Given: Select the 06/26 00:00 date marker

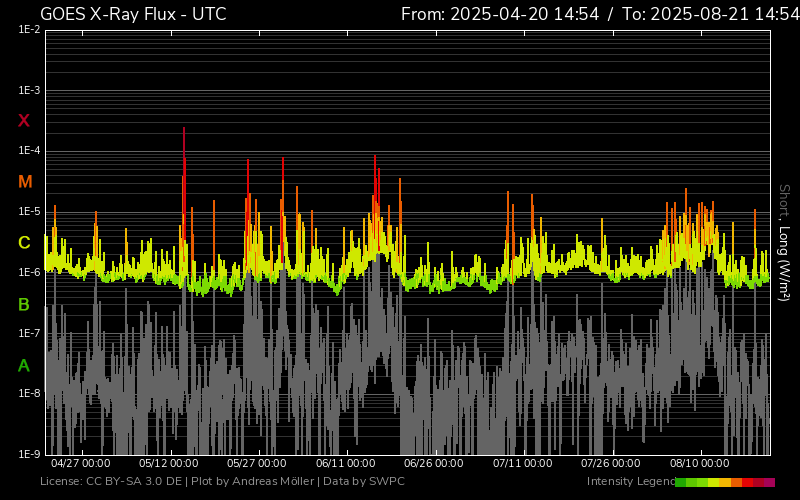Looking at the screenshot, I should [433, 464].
